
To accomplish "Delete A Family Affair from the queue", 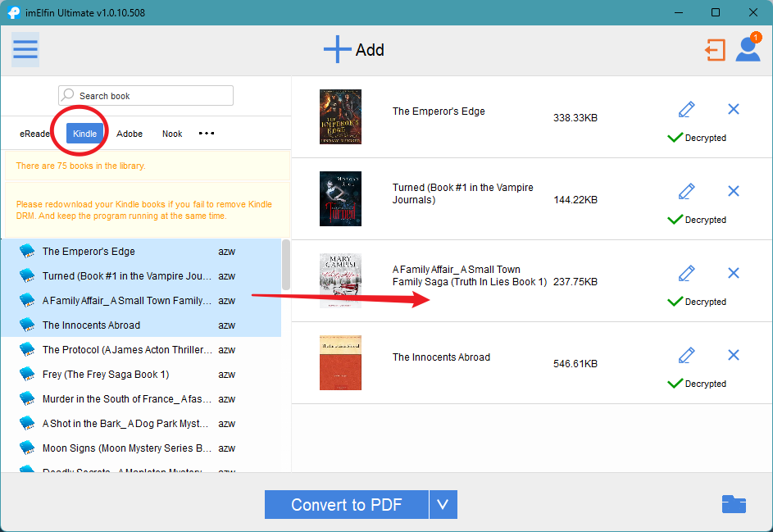I will [x=734, y=272].
